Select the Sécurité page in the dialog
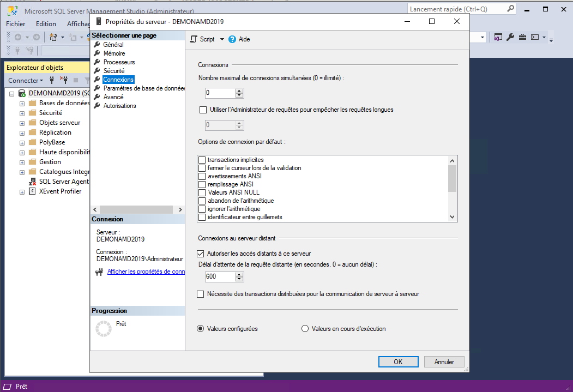This screenshot has width=573, height=392. click(x=113, y=71)
